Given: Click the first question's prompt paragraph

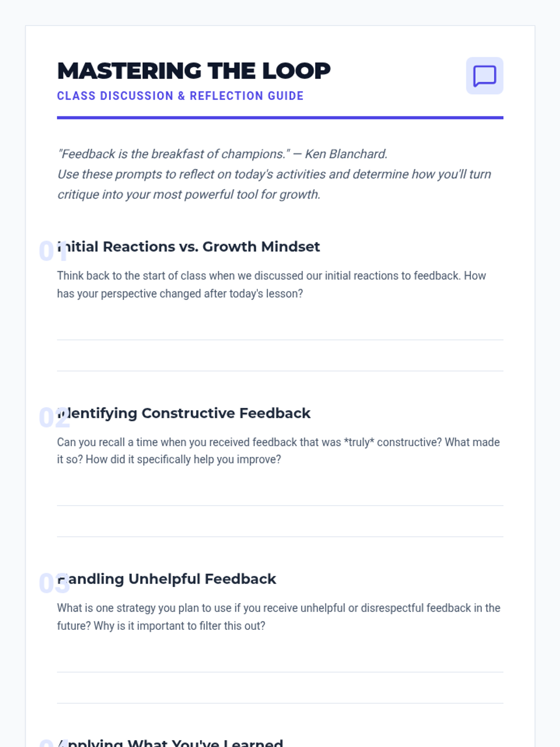Looking at the screenshot, I should pyautogui.click(x=271, y=284).
